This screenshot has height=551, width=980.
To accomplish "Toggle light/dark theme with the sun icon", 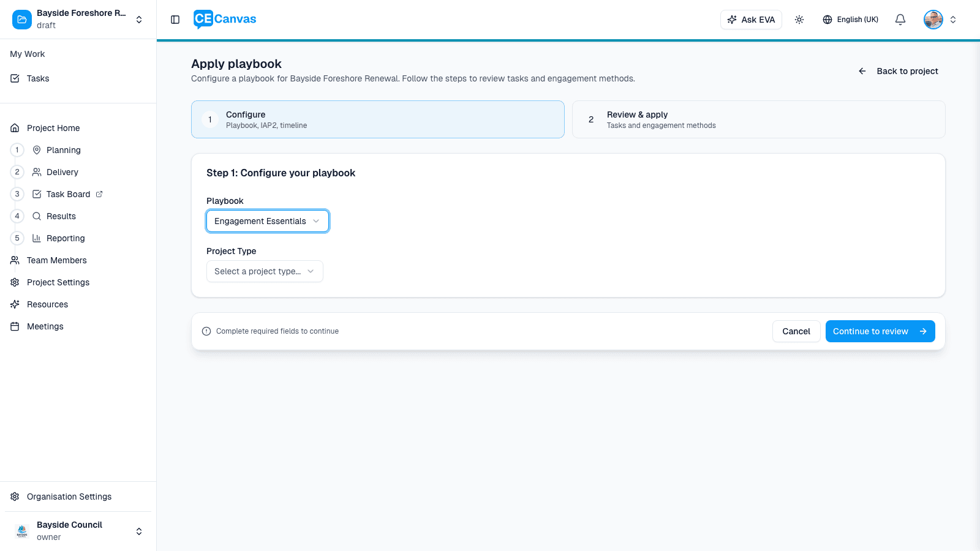I will [x=799, y=19].
